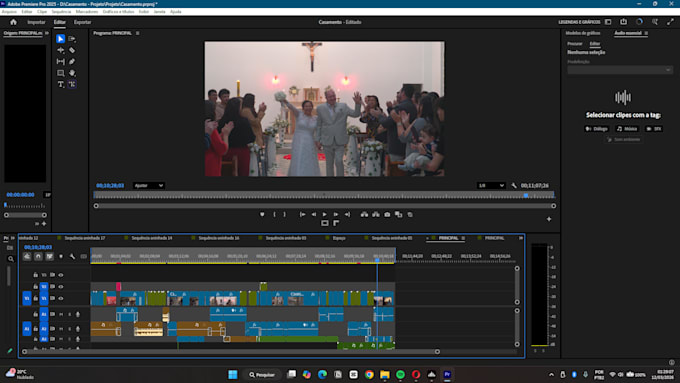Viewport: 680px width, 383px height.
Task: Tag selected clips as Diálogo
Action: pyautogui.click(x=597, y=129)
